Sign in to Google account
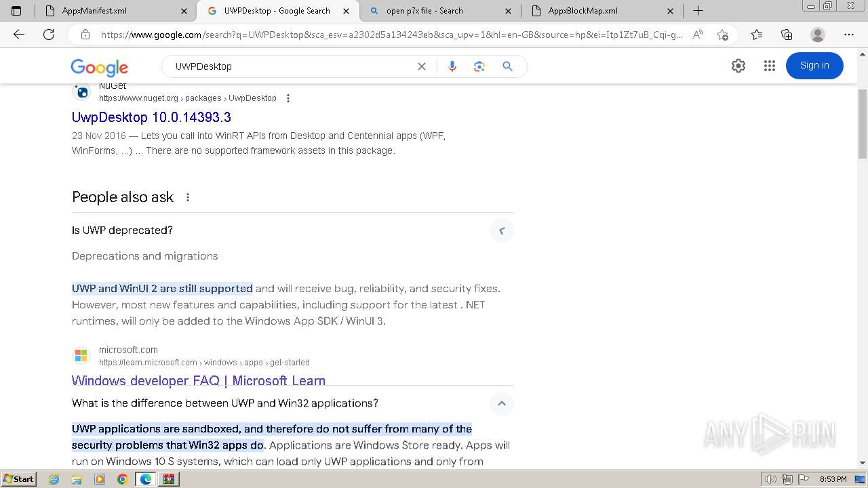 pyautogui.click(x=814, y=66)
